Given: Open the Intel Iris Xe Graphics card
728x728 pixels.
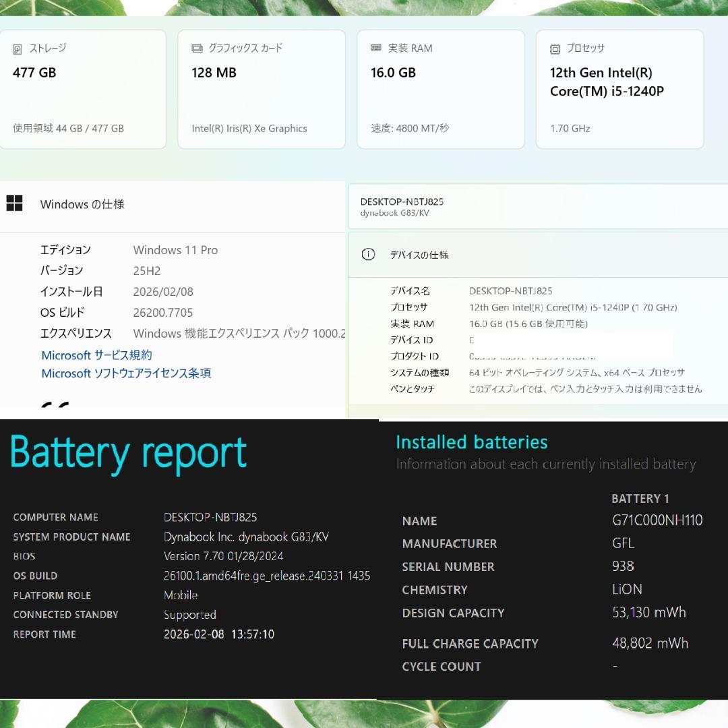Looking at the screenshot, I should 262,89.
